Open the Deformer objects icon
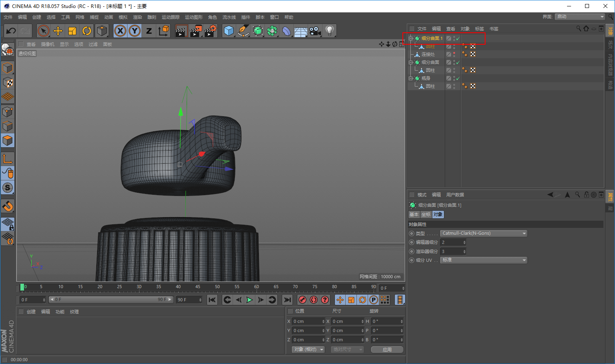 click(287, 31)
